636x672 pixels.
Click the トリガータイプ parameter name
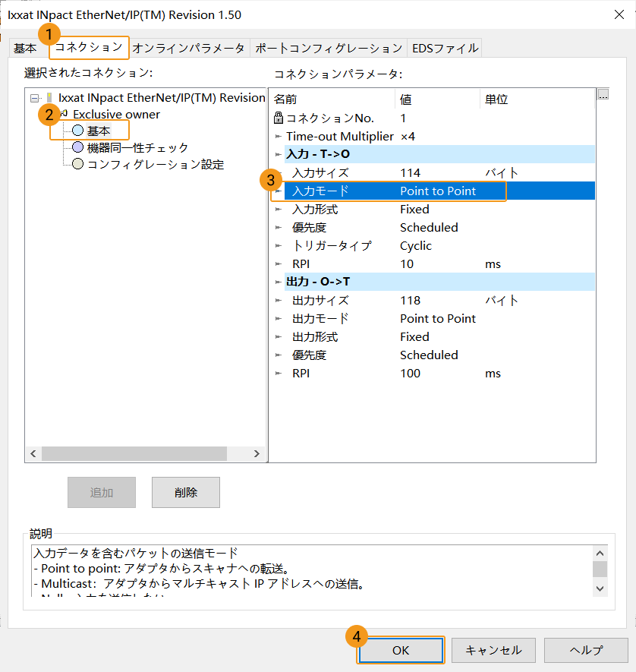(x=332, y=245)
